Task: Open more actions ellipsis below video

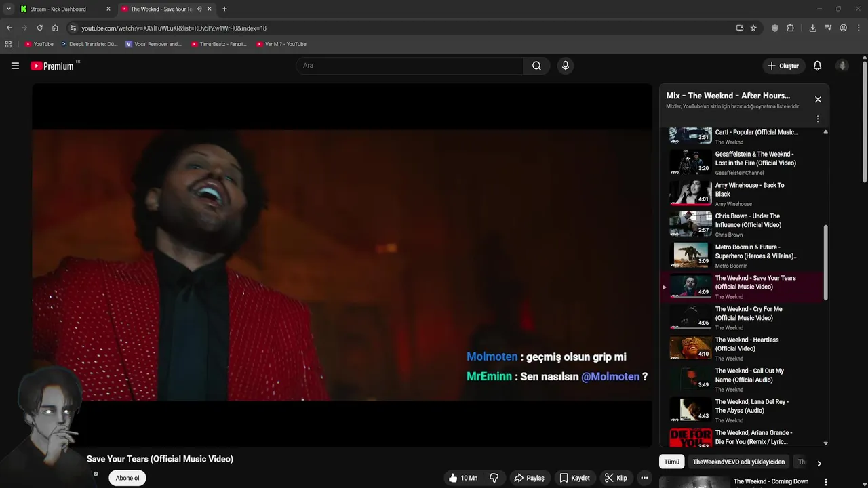Action: (644, 478)
